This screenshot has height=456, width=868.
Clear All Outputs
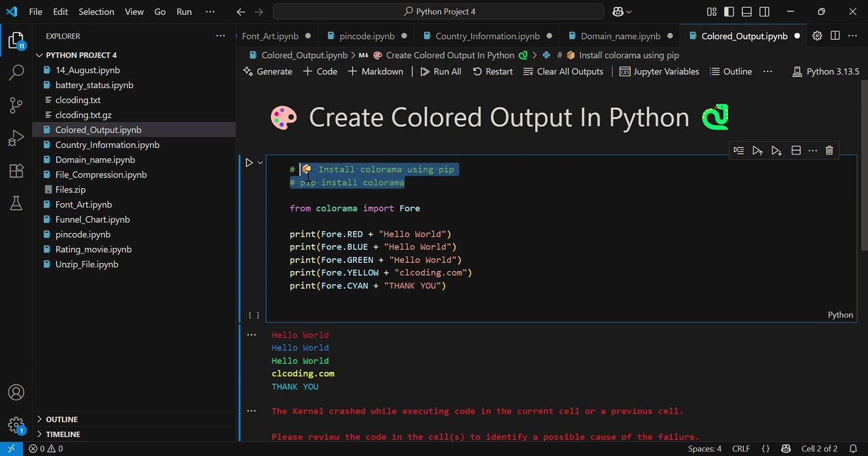563,72
